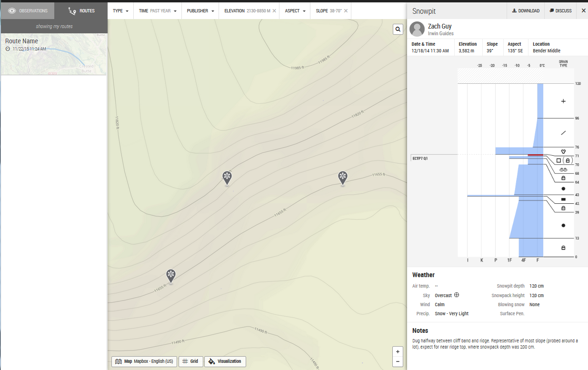Click the Snowpit depth 120 cm value
The width and height of the screenshot is (588, 370).
click(x=537, y=286)
